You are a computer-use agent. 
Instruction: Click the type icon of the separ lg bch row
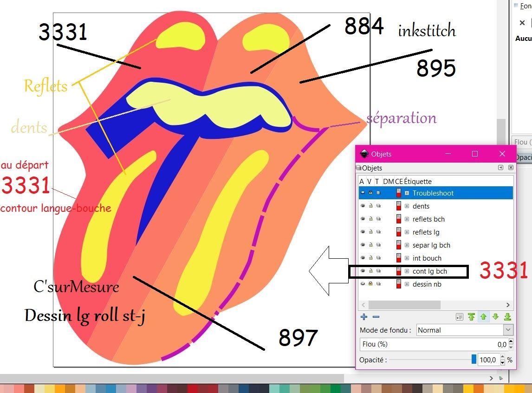pyautogui.click(x=378, y=245)
